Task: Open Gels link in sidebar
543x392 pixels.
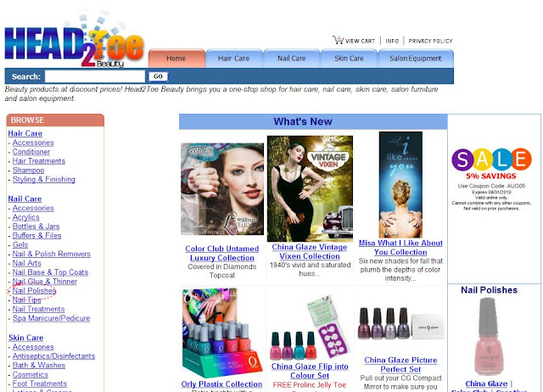Action: 20,245
